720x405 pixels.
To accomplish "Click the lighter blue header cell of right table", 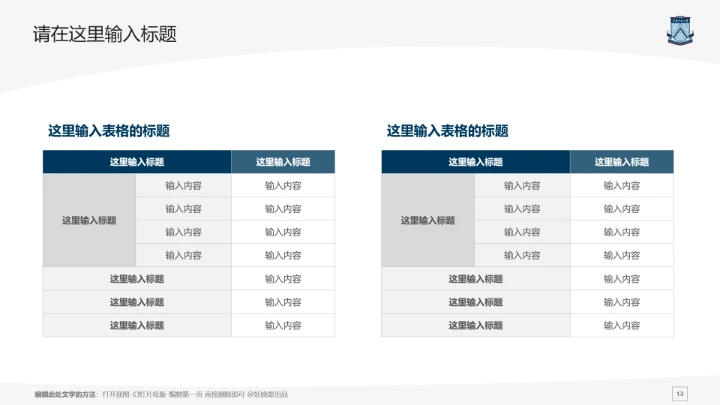I will tap(622, 162).
